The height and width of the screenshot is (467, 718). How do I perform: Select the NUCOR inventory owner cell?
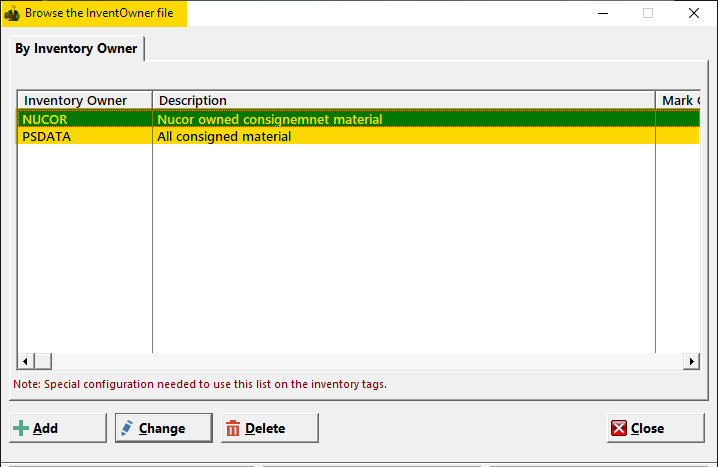pyautogui.click(x=85, y=119)
